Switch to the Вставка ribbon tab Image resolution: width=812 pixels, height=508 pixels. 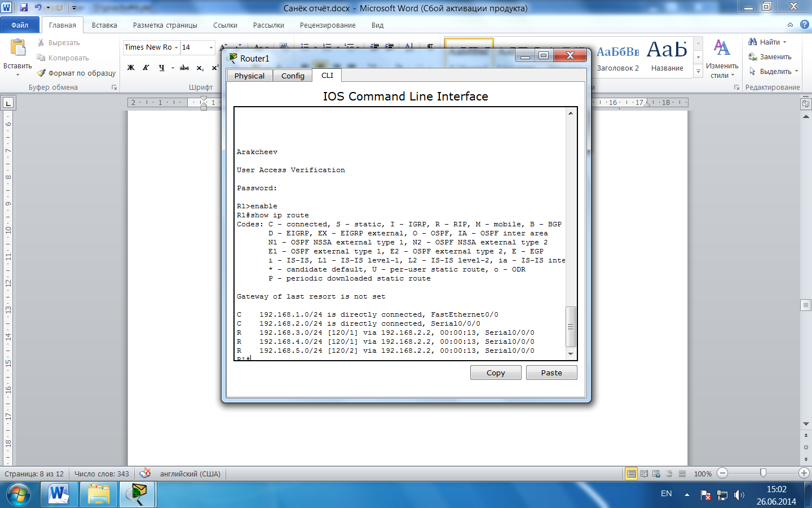click(x=104, y=25)
